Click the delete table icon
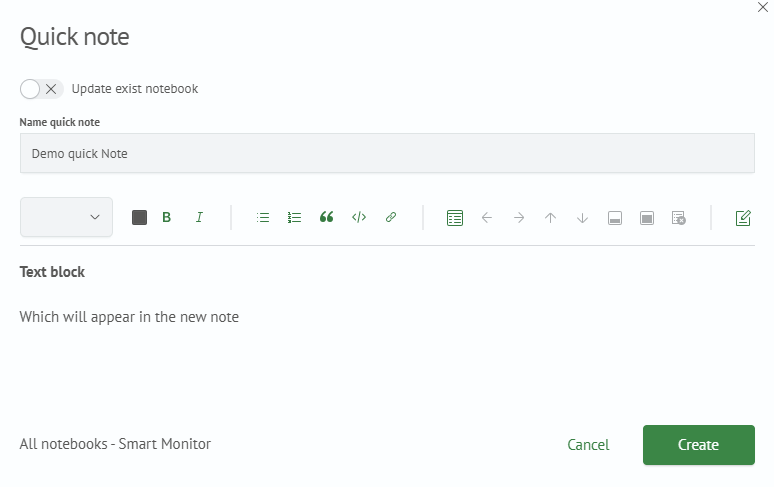 [679, 218]
